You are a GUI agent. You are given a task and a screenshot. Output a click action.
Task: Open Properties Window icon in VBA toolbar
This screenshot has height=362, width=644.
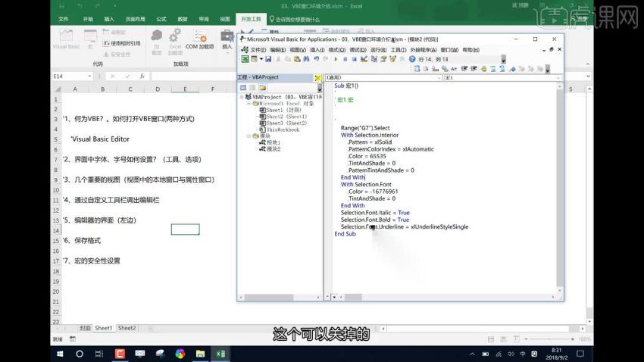coord(383,59)
